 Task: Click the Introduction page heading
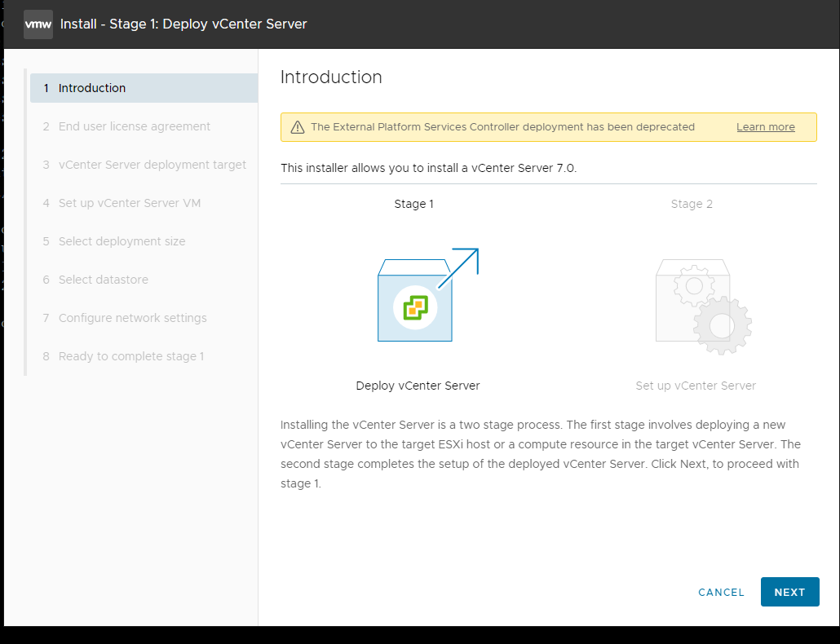point(331,77)
